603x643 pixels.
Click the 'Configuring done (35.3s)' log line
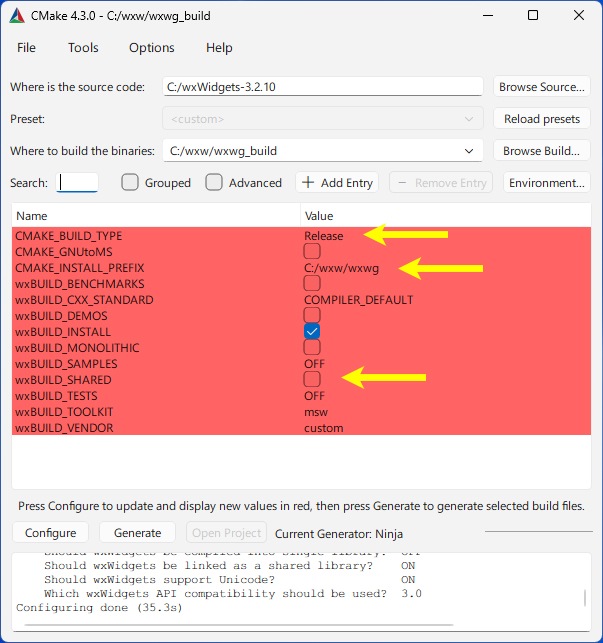coord(99,607)
